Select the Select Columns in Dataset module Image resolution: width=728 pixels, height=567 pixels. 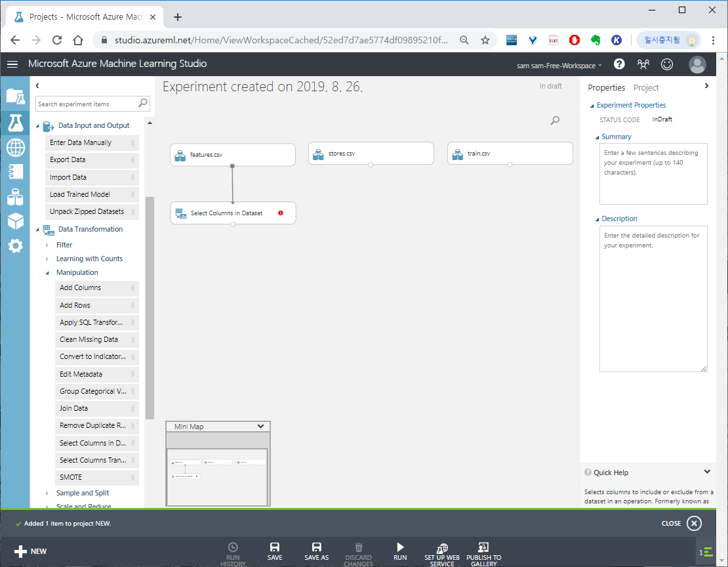point(233,213)
